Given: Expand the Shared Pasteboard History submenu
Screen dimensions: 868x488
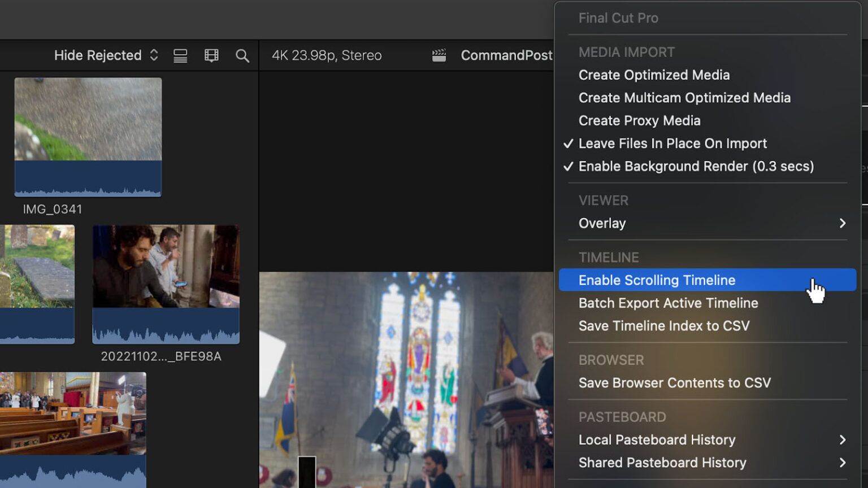Looking at the screenshot, I should tap(662, 463).
